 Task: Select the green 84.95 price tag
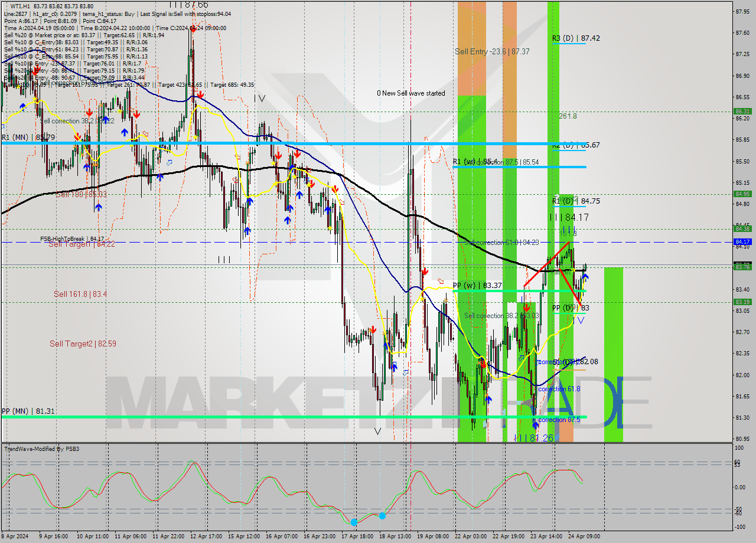point(742,194)
